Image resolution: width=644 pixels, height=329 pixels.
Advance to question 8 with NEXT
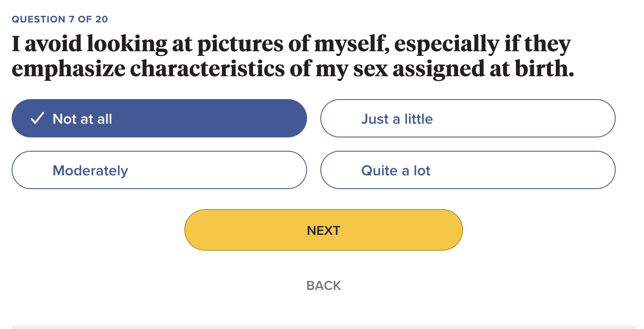click(x=323, y=230)
